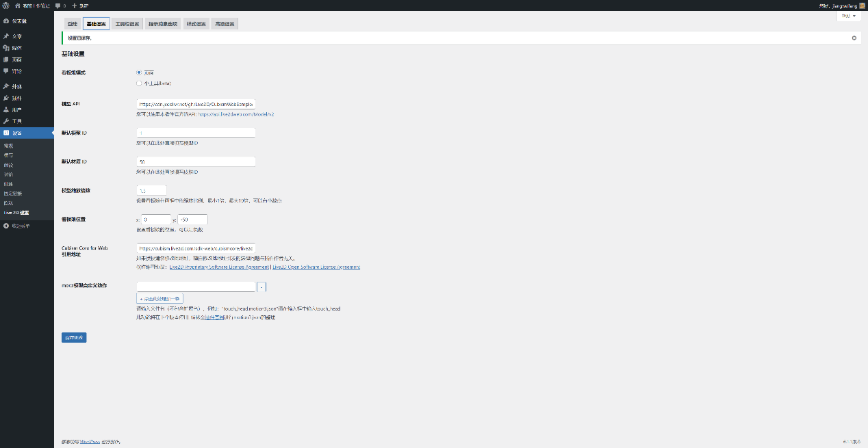Click the blue save changes button
The width and height of the screenshot is (868, 448).
(74, 337)
